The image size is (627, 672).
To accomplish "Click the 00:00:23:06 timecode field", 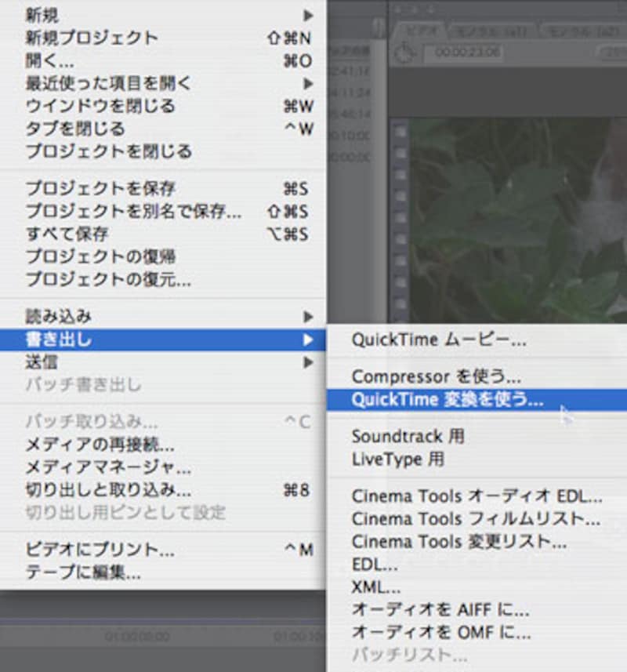I will tap(461, 53).
